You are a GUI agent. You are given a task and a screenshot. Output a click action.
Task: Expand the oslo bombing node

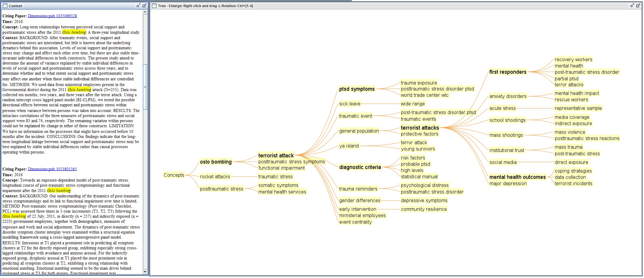pos(216,162)
